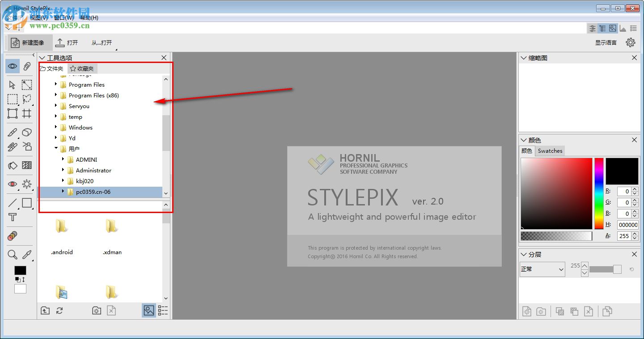Select the paintbrush tool
This screenshot has height=339, width=644.
point(13,132)
